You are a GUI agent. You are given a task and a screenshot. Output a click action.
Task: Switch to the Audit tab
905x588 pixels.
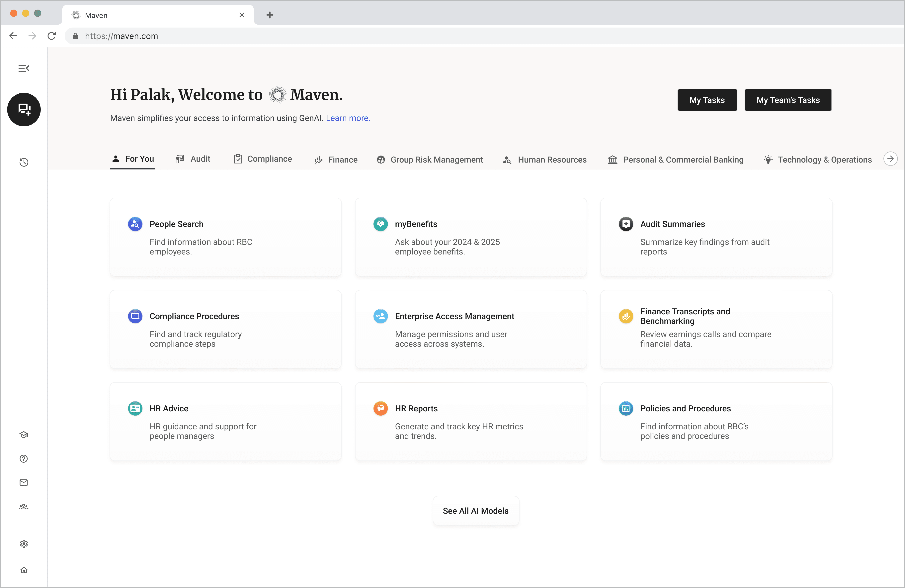point(193,159)
